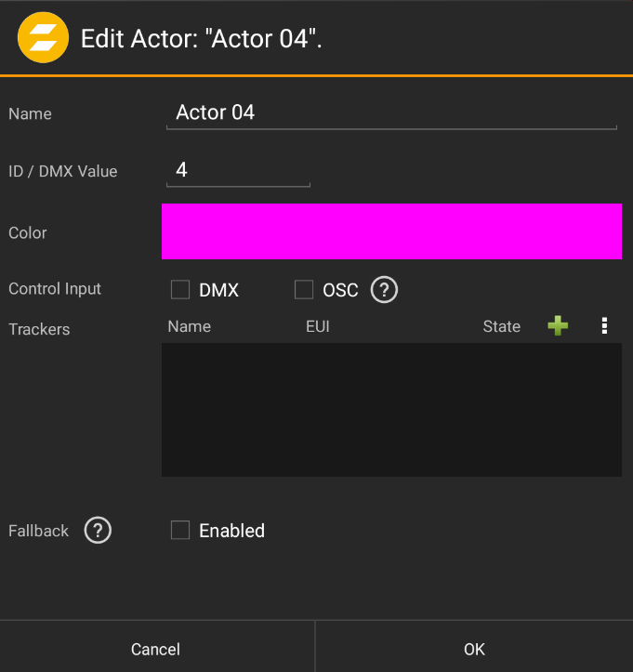Click the Cancel button
Screen dimensions: 633x672
[157, 647]
